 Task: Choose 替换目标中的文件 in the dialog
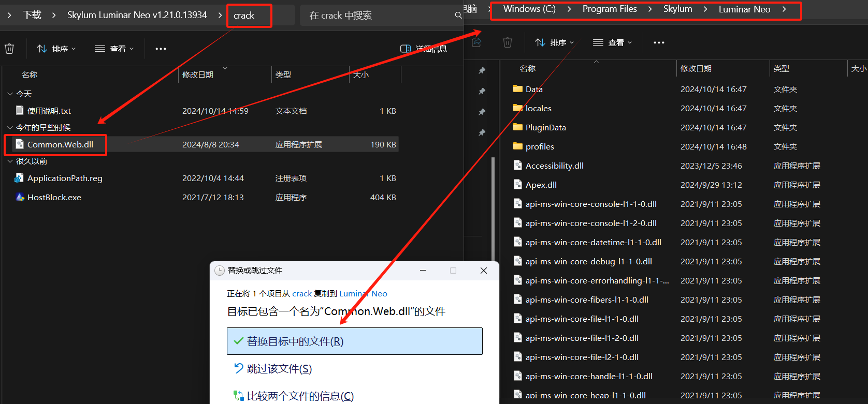pyautogui.click(x=355, y=341)
